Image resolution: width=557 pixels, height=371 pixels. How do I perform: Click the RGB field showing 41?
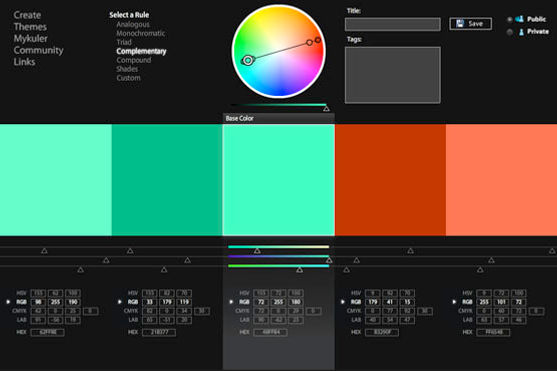click(x=390, y=302)
